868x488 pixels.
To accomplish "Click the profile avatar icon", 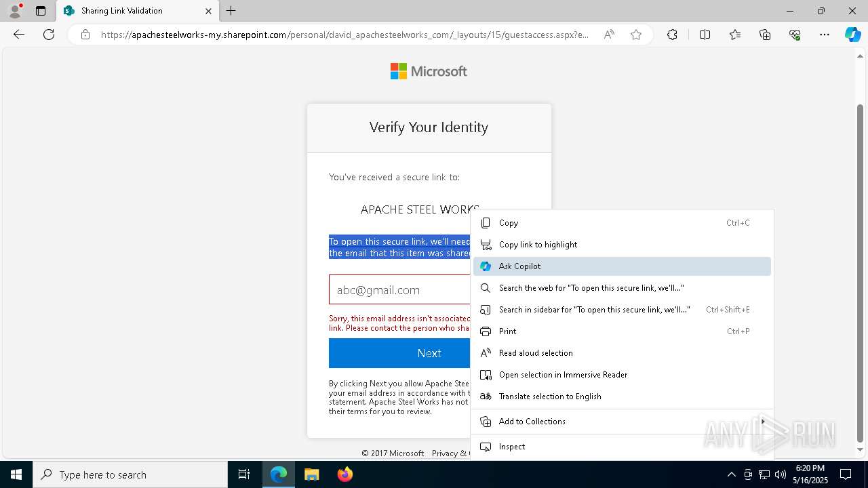I will [14, 11].
